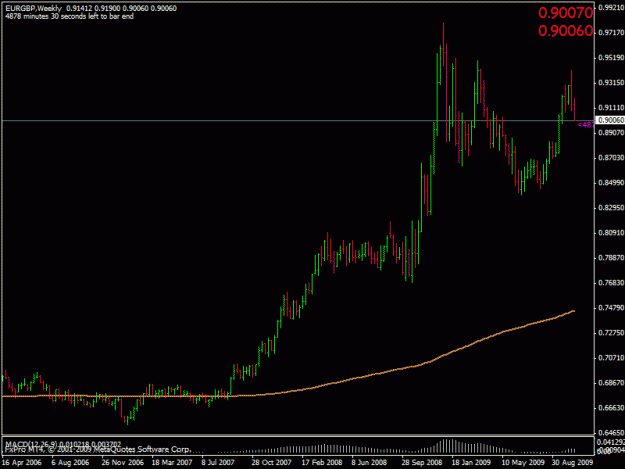Image resolution: width=625 pixels, height=469 pixels.
Task: Click the 17 Feb 2008 date label
Action: click(x=322, y=463)
